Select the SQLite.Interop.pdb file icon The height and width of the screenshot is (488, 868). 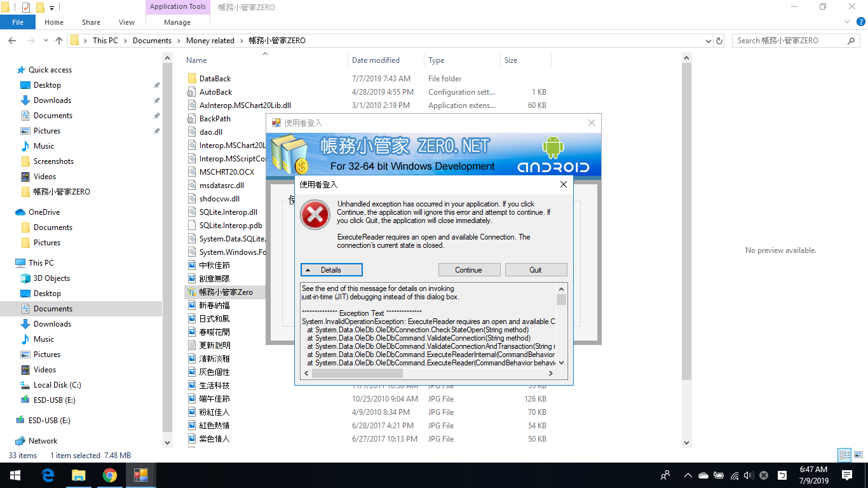pyautogui.click(x=191, y=226)
